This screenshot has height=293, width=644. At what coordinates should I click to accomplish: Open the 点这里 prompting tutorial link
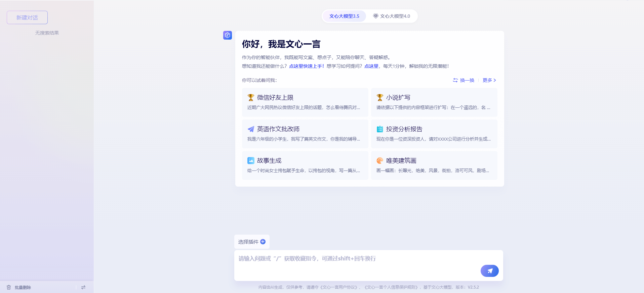coord(371,66)
